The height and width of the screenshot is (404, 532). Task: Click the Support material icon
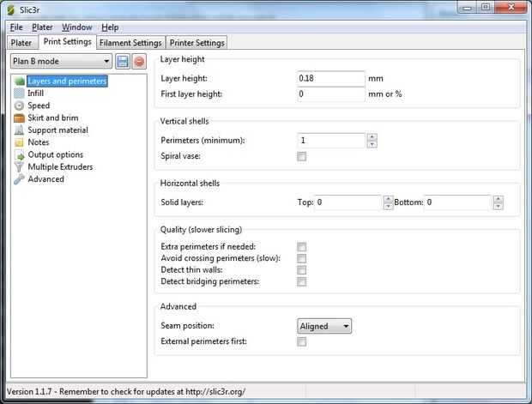click(x=19, y=130)
